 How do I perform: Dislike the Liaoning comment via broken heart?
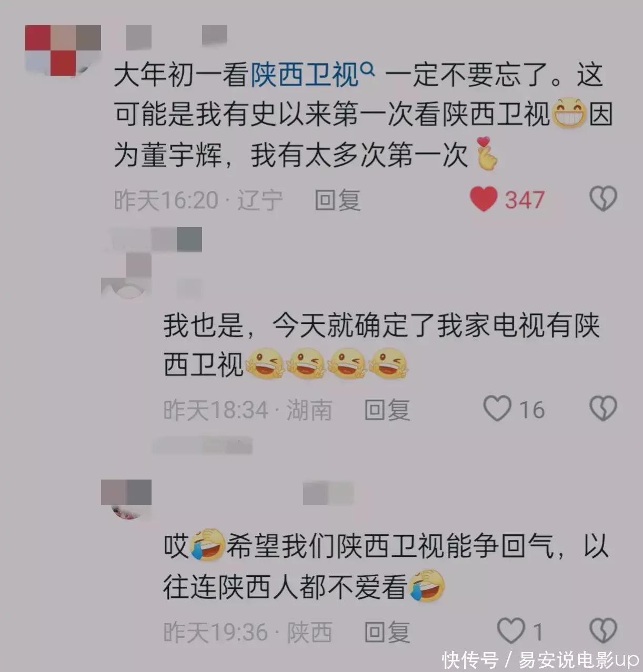[603, 199]
